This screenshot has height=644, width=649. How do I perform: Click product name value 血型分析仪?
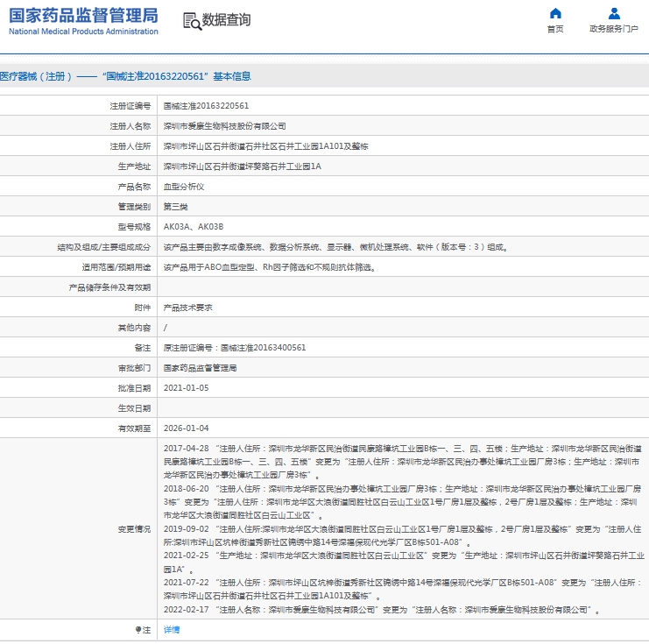[184, 187]
